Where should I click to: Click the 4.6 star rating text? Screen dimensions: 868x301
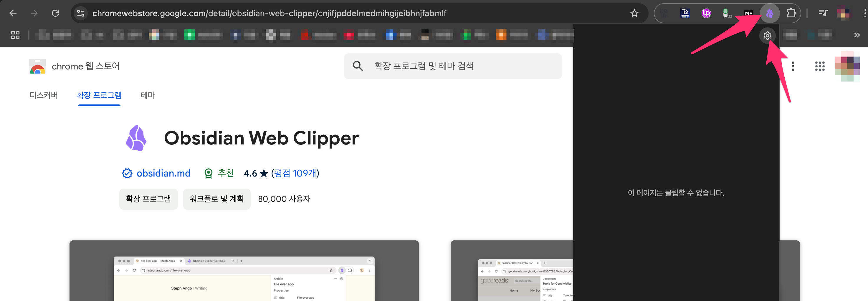point(256,173)
